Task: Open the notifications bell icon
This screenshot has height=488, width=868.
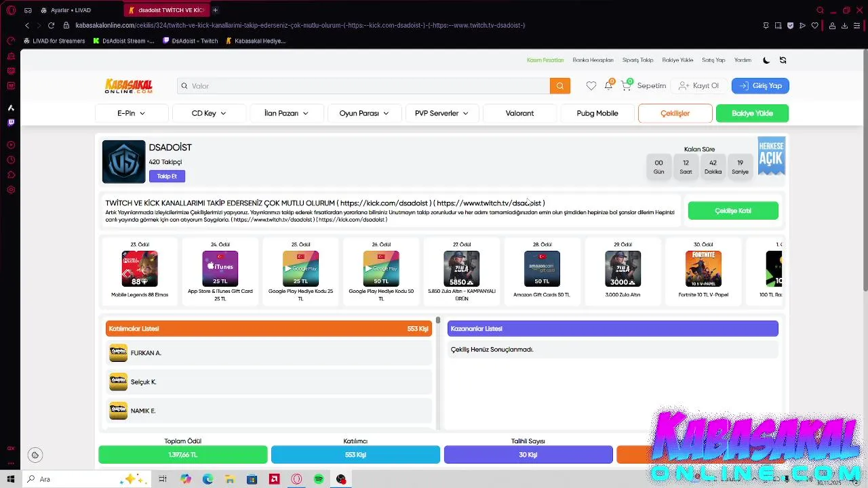Action: (x=608, y=85)
